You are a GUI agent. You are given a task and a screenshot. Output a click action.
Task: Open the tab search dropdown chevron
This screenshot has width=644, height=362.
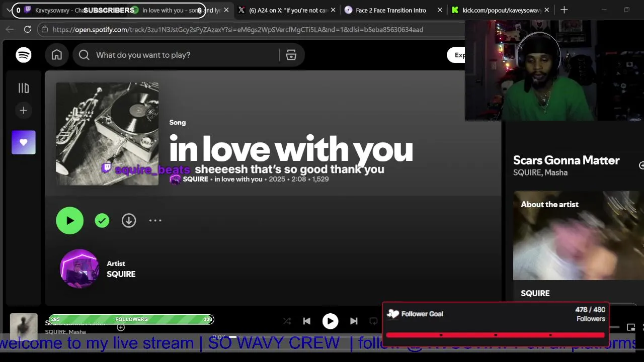pyautogui.click(x=9, y=10)
